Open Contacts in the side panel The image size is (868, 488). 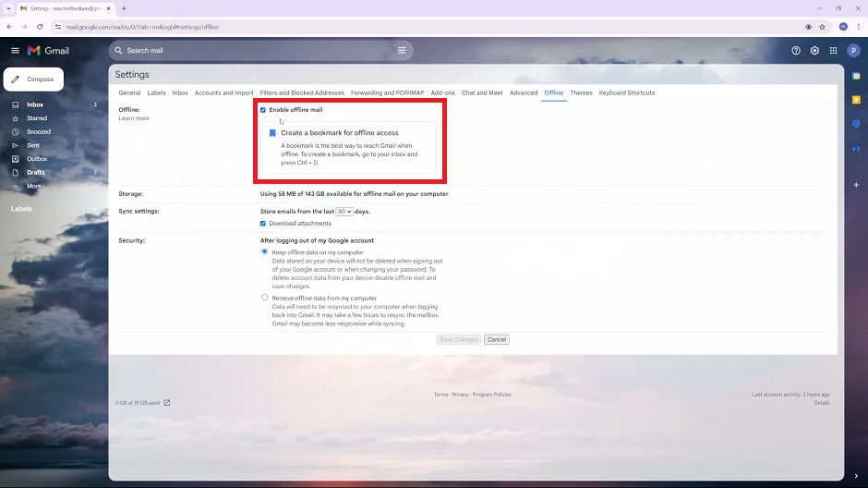(x=856, y=148)
